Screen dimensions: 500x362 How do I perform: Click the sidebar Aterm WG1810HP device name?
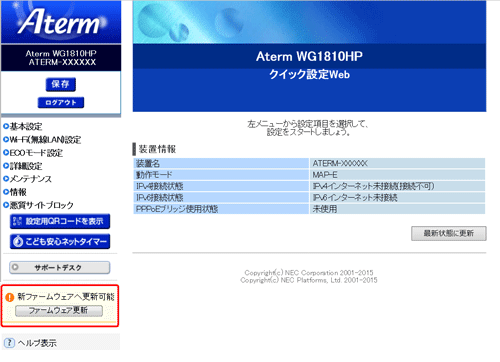(x=61, y=53)
